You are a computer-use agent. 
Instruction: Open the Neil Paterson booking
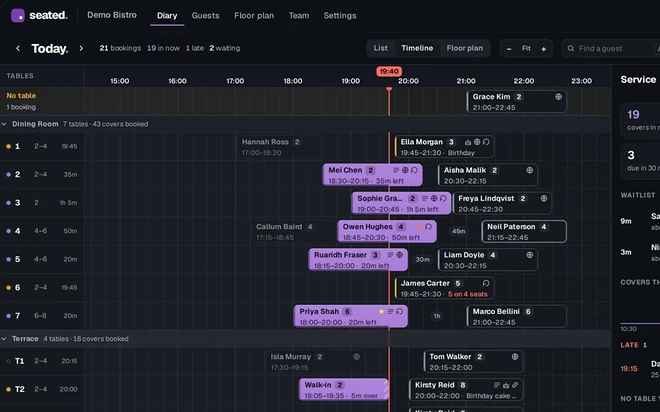point(524,231)
